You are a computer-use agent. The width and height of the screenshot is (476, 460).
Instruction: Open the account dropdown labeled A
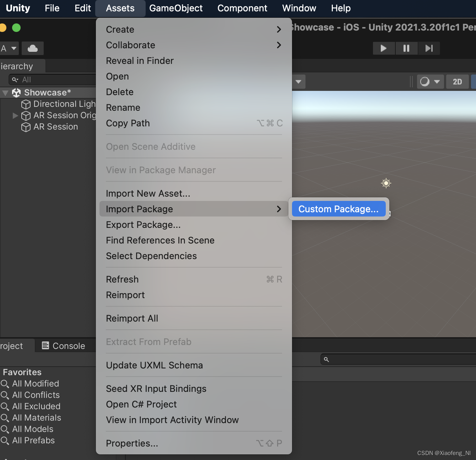9,48
